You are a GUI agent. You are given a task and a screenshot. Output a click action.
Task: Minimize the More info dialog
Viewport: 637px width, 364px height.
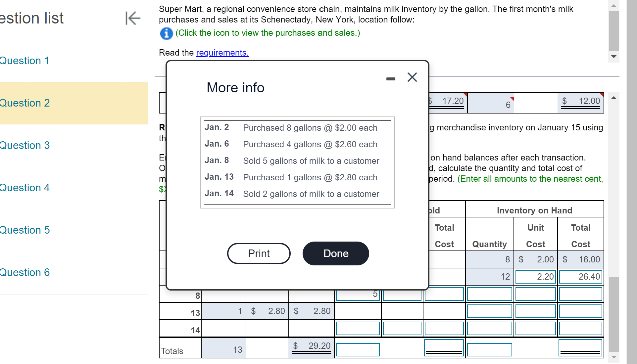391,78
